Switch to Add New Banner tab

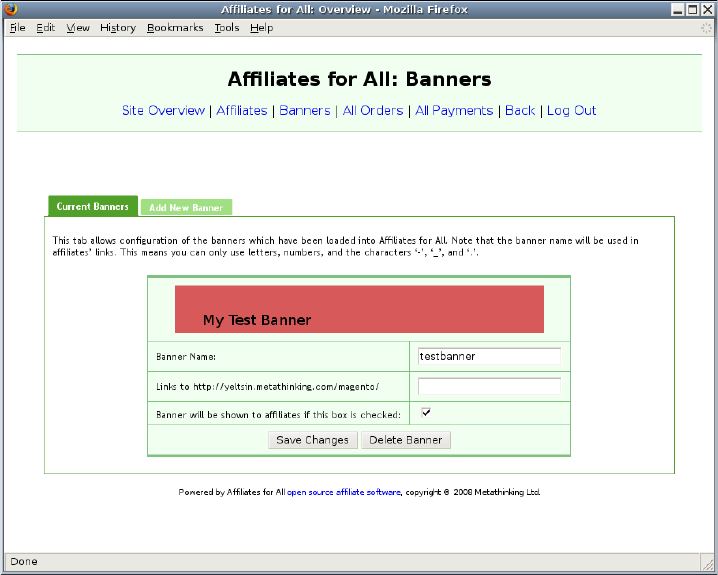click(x=186, y=207)
